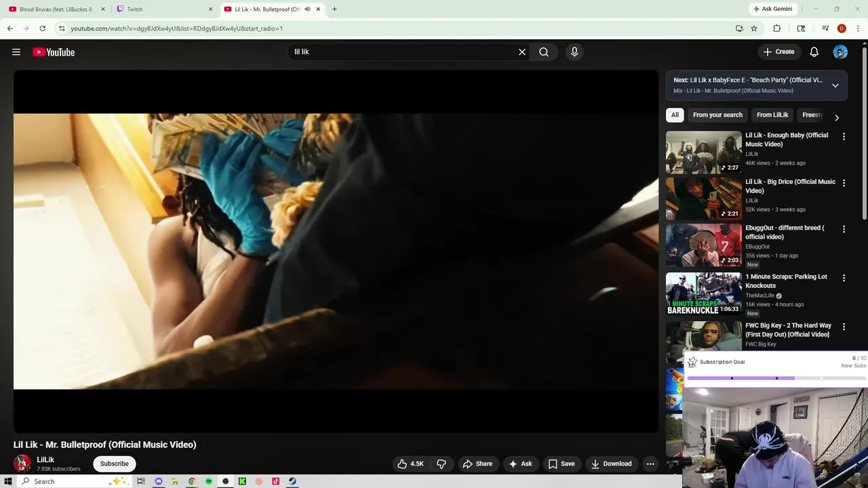Dislike the Mr. Bulletproof video
This screenshot has width=868, height=488.
click(x=441, y=464)
